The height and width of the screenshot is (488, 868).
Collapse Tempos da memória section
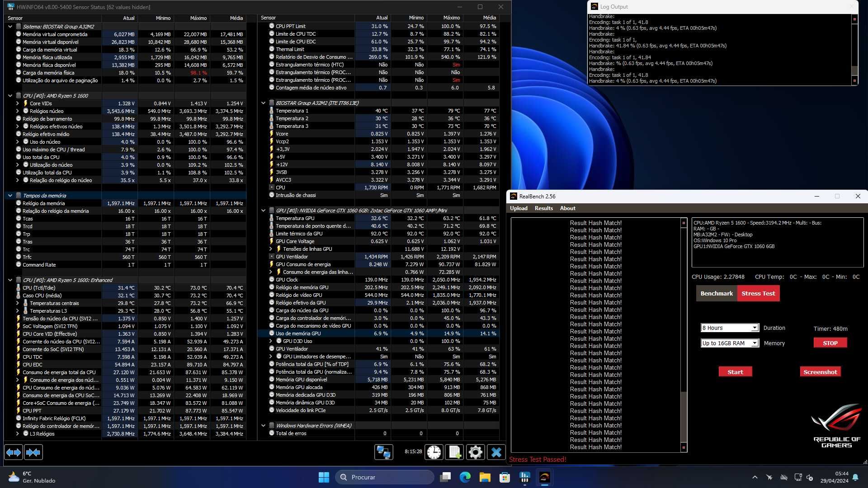pyautogui.click(x=10, y=196)
